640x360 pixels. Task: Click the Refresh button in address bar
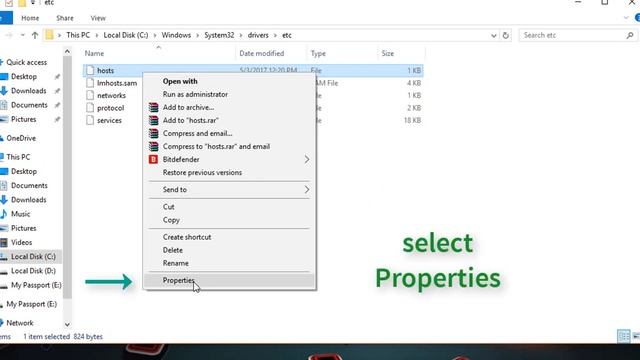pos(505,36)
